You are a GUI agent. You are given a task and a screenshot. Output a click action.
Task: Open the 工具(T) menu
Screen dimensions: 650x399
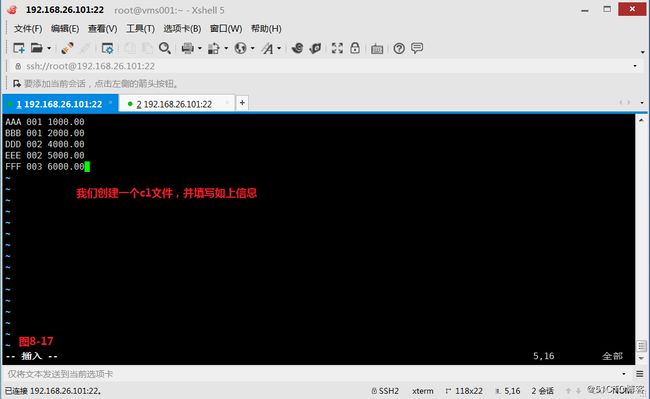(140, 29)
